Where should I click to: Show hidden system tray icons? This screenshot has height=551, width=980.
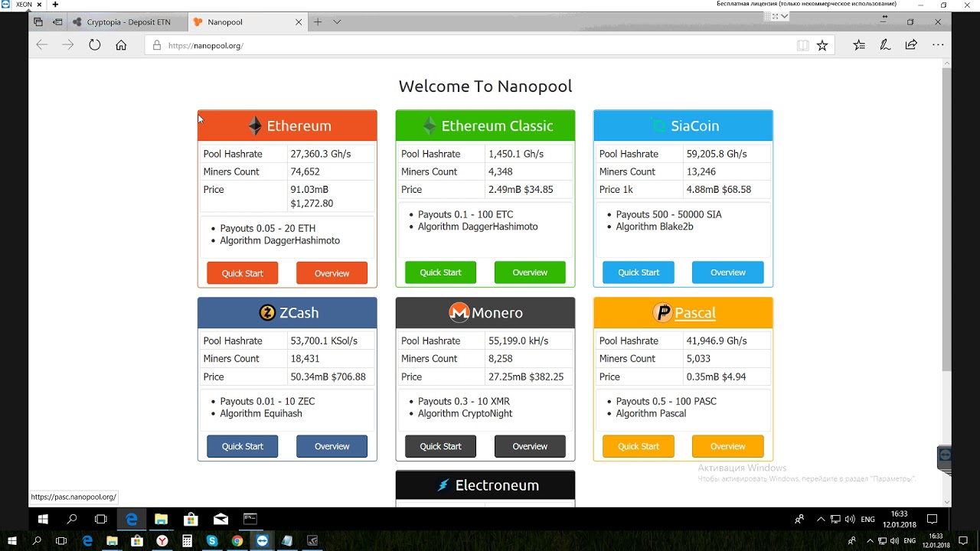click(x=821, y=519)
